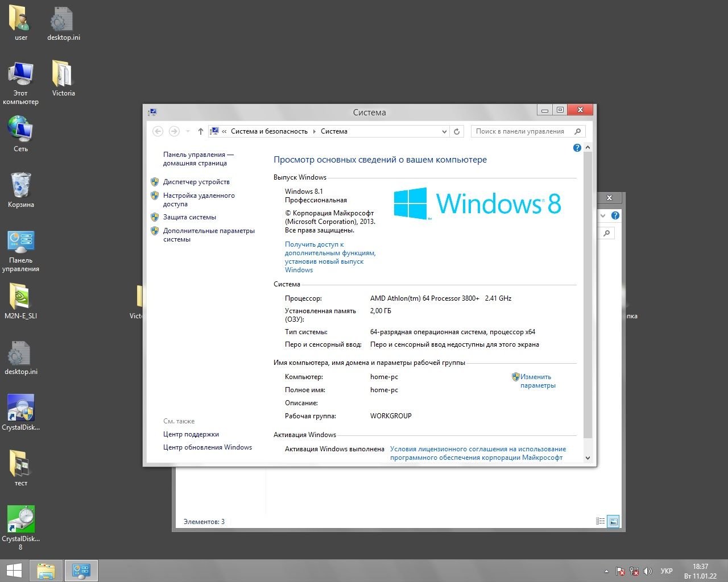728x582 pixels.
Task: Open help in the Система window
Action: point(577,148)
